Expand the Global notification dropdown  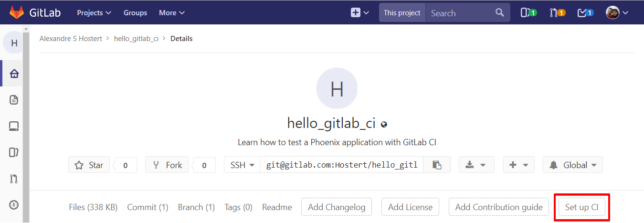(x=573, y=165)
